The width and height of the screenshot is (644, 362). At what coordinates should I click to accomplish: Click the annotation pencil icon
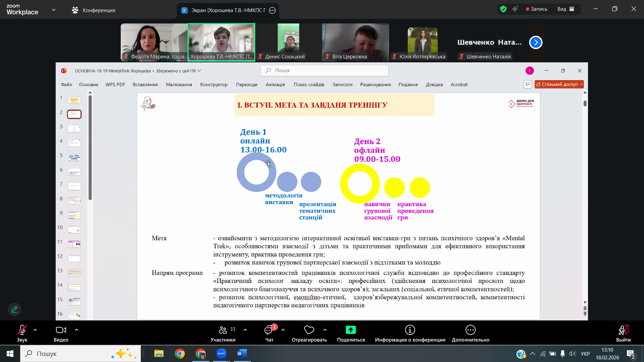(14, 309)
